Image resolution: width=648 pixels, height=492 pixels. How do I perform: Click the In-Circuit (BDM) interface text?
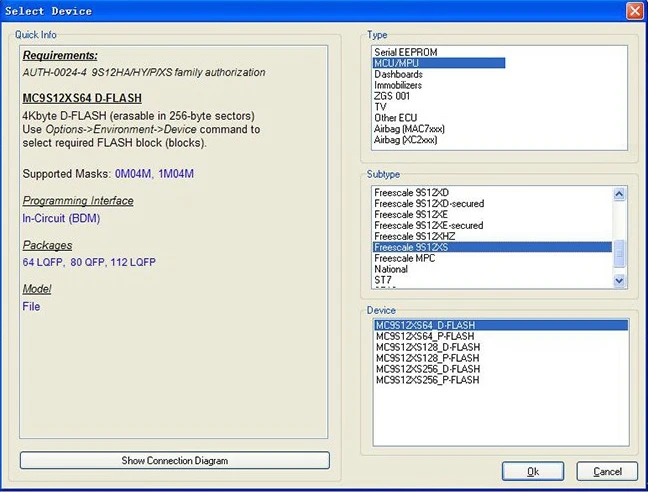click(x=61, y=218)
